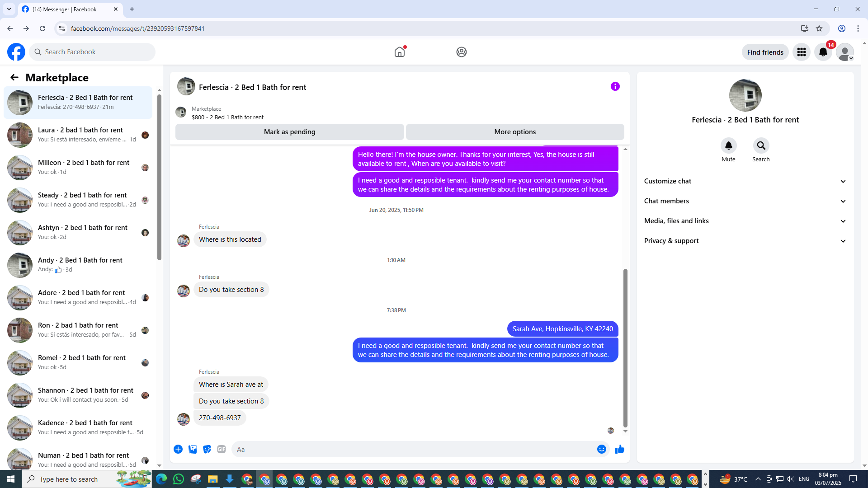Image resolution: width=868 pixels, height=488 pixels.
Task: Expand Media, files and links
Action: click(745, 221)
